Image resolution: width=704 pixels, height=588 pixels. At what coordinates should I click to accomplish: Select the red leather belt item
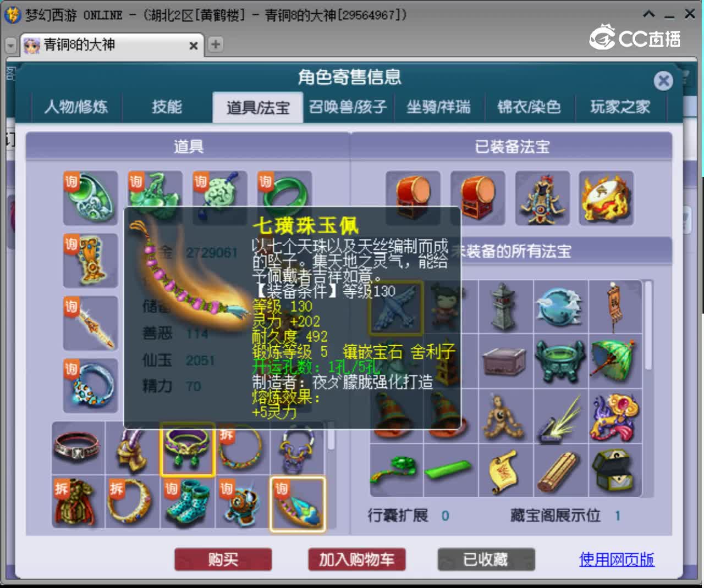pos(78,448)
